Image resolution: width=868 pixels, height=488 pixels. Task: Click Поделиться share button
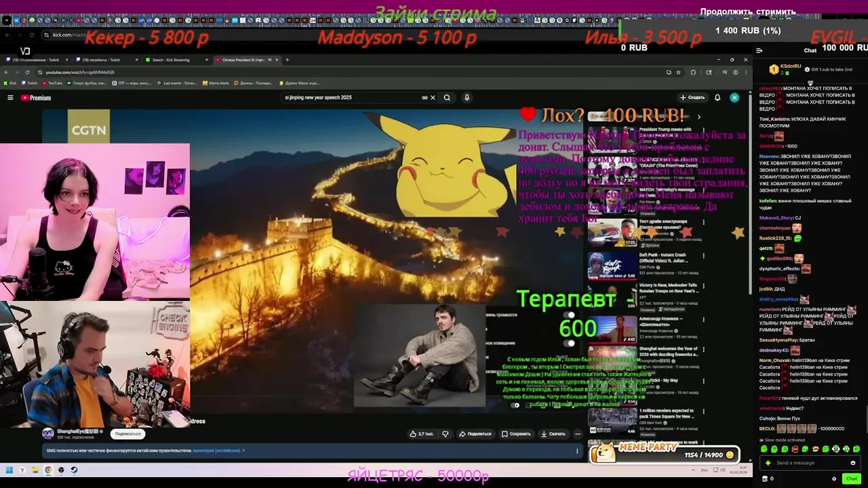click(x=475, y=434)
